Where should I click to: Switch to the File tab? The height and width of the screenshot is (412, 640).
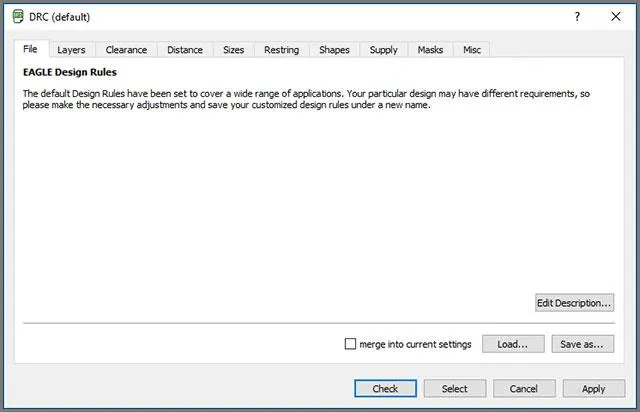pyautogui.click(x=31, y=49)
